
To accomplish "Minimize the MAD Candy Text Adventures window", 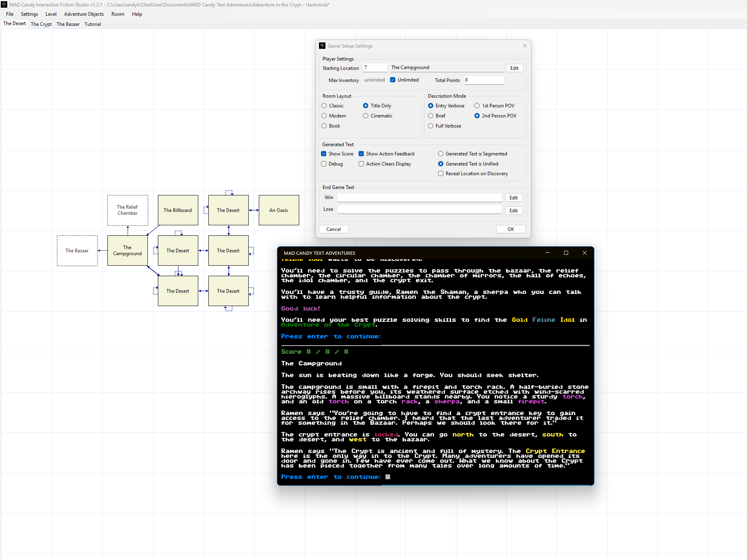I will pos(548,253).
